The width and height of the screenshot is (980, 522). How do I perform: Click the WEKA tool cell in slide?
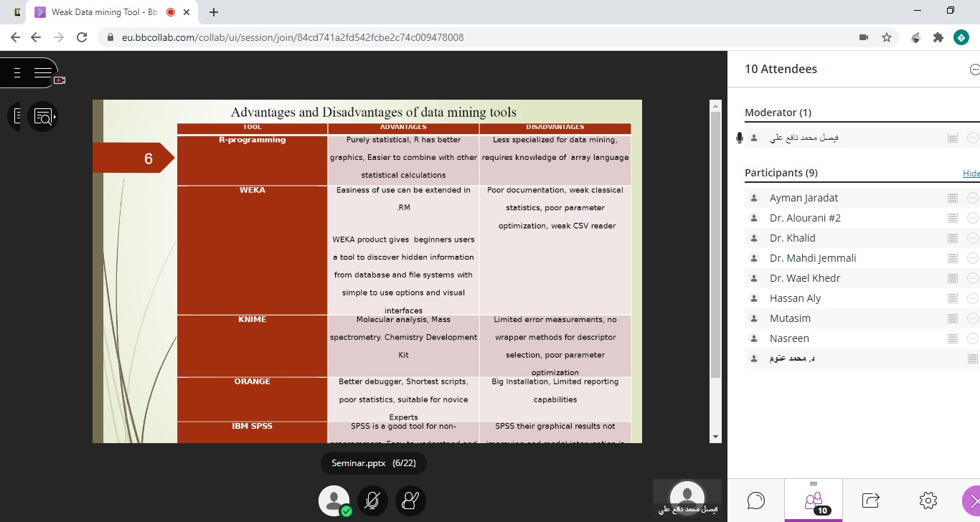click(253, 250)
